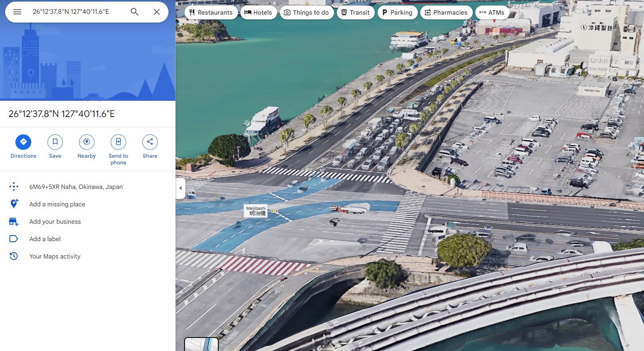Click the label tag icon
The width and height of the screenshot is (644, 351).
(14, 239)
